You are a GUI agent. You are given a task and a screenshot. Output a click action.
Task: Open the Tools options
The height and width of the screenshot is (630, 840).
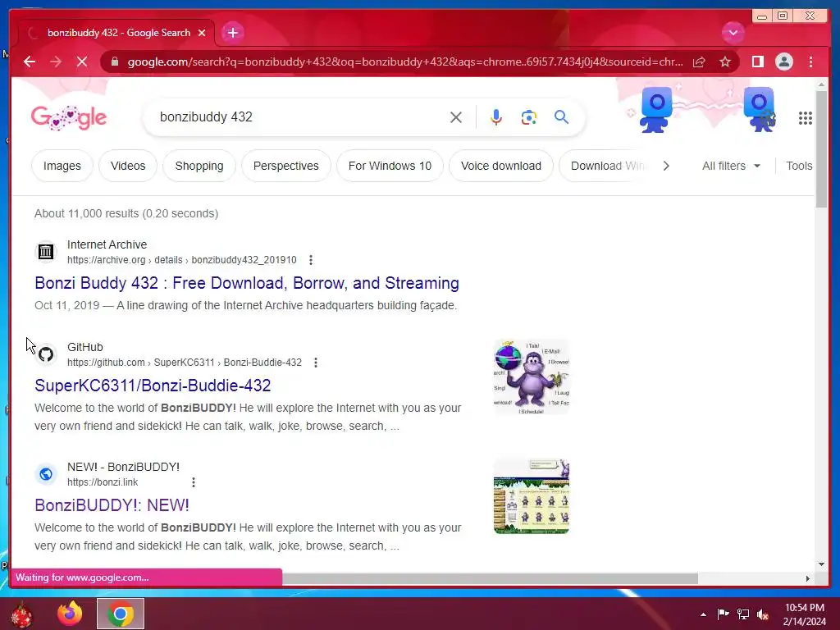pos(799,166)
